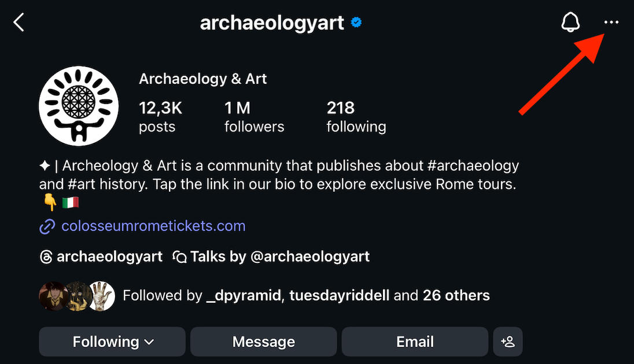Open tuesdayriddell's profile link

[340, 296]
